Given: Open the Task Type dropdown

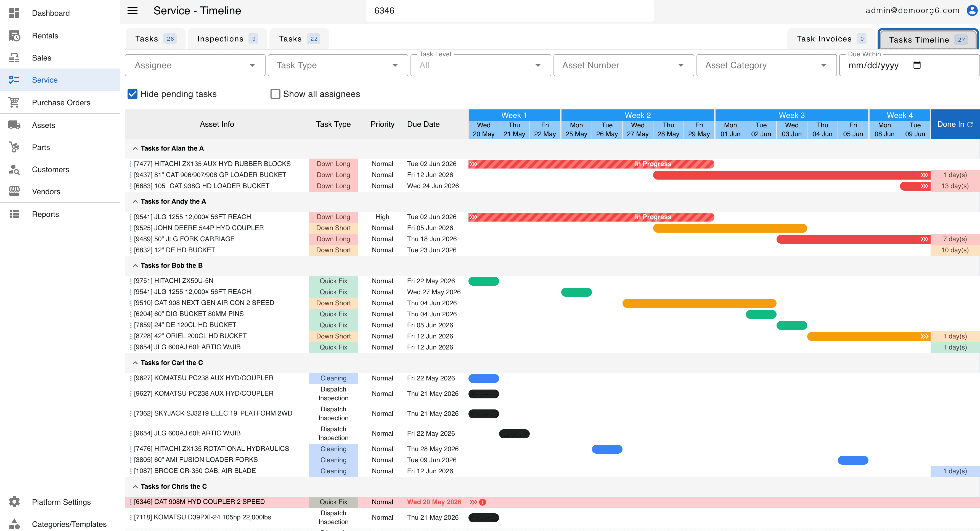Looking at the screenshot, I should 338,65.
